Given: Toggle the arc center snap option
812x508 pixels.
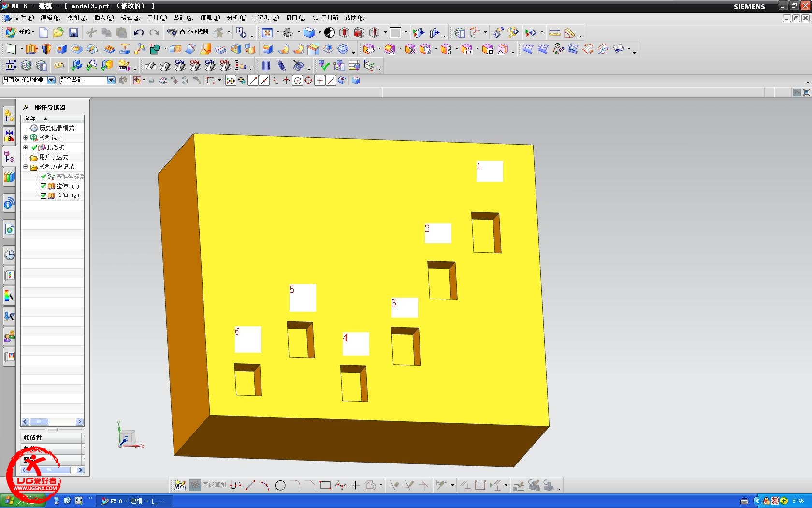Looking at the screenshot, I should (x=298, y=81).
